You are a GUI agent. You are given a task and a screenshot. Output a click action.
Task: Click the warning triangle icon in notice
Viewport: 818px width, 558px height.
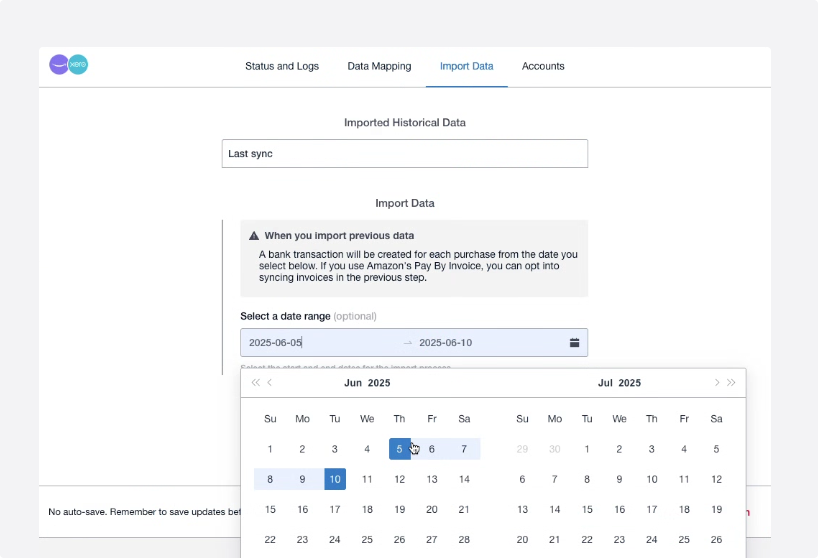coord(254,236)
